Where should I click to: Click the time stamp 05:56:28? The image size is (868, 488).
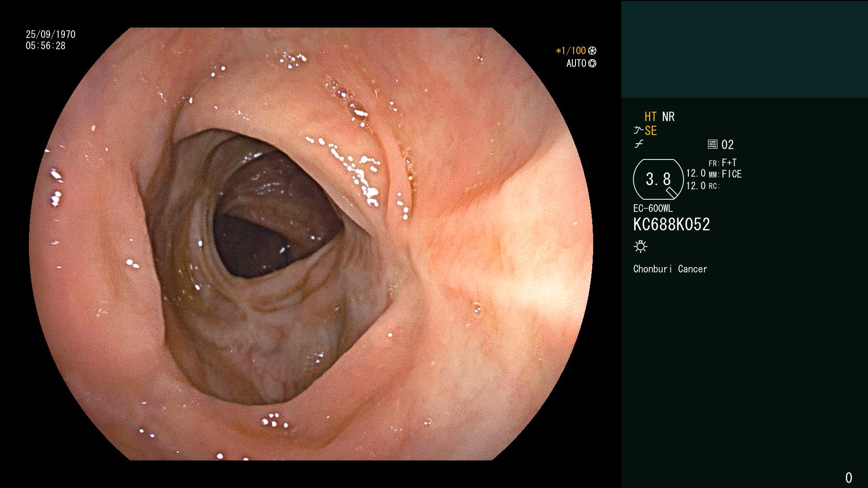(x=46, y=46)
